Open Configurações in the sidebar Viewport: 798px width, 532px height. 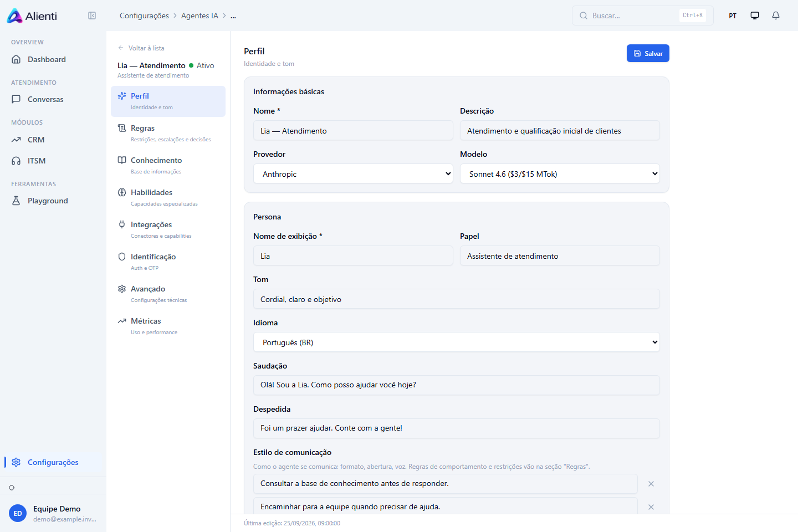coord(53,462)
